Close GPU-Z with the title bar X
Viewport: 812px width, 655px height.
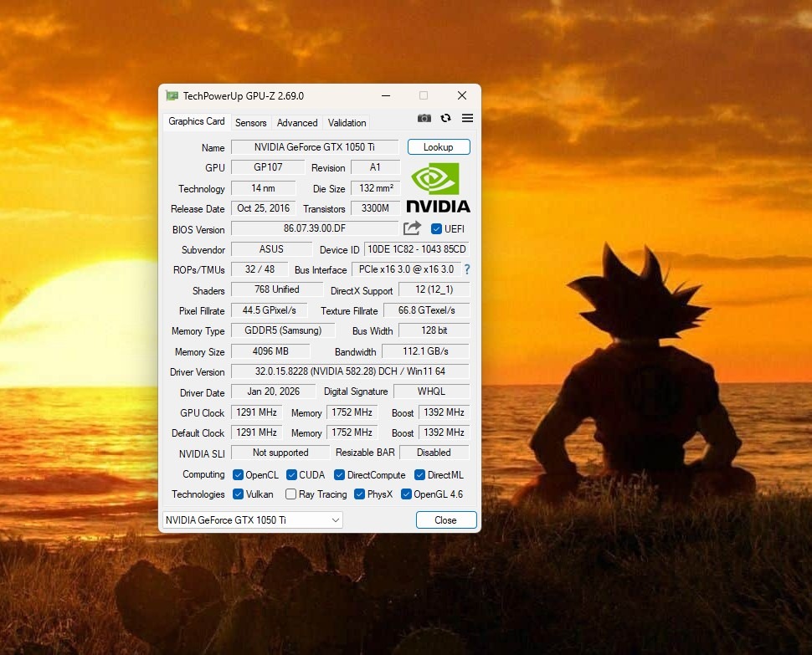click(x=462, y=95)
